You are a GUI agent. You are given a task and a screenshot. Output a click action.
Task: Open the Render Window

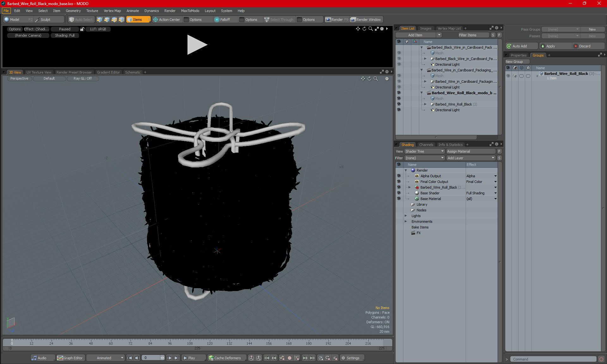pyautogui.click(x=366, y=20)
